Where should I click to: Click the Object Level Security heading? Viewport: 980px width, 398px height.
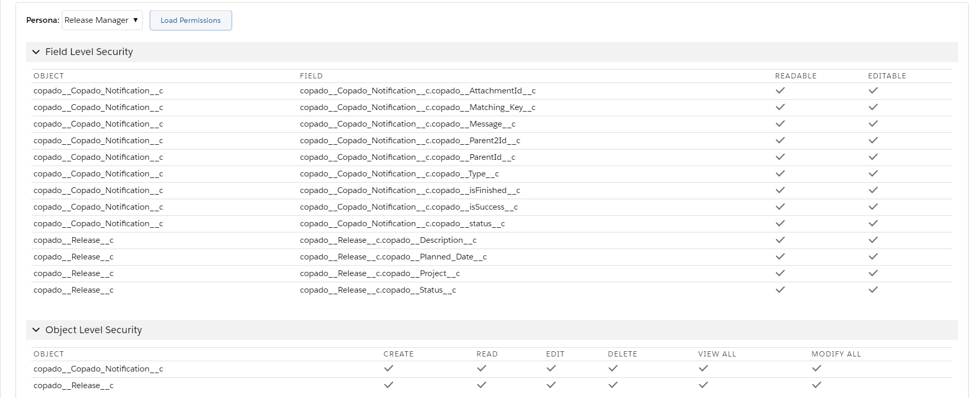pyautogui.click(x=93, y=330)
